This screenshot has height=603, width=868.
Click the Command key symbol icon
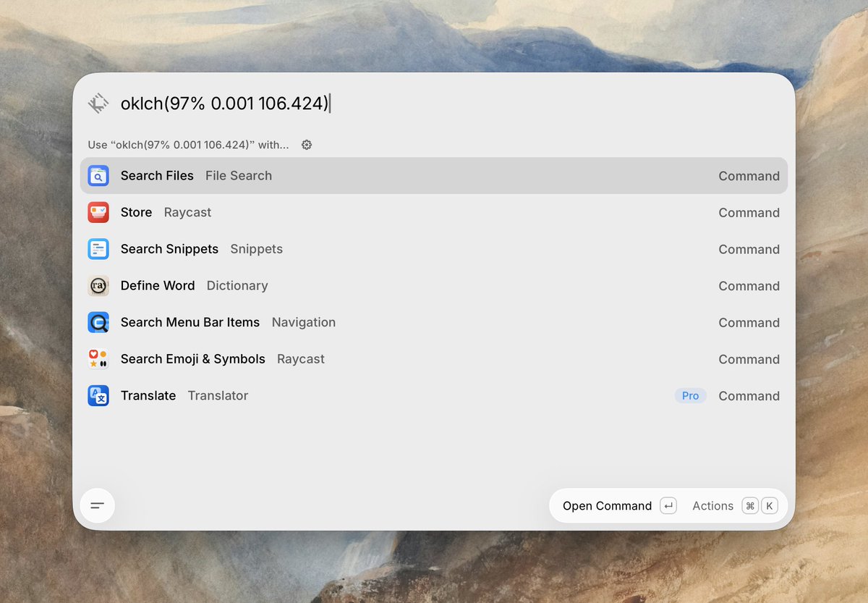point(750,506)
